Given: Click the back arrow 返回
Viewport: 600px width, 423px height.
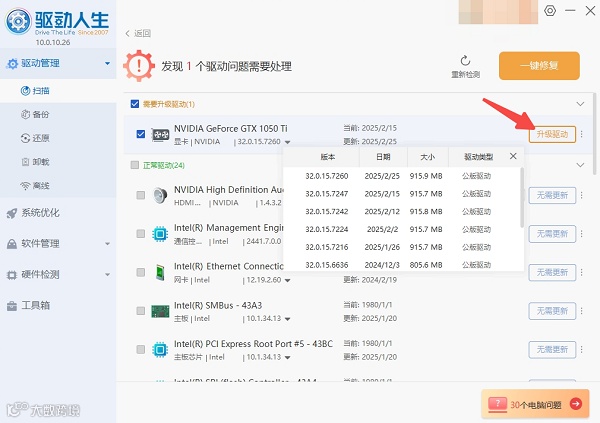Looking at the screenshot, I should 138,33.
